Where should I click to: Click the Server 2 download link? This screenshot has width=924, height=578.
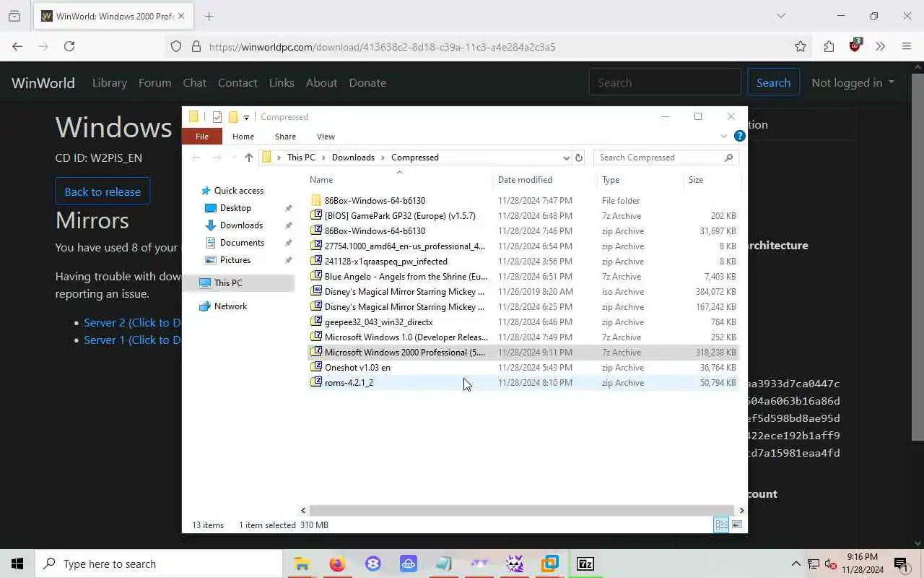132,322
